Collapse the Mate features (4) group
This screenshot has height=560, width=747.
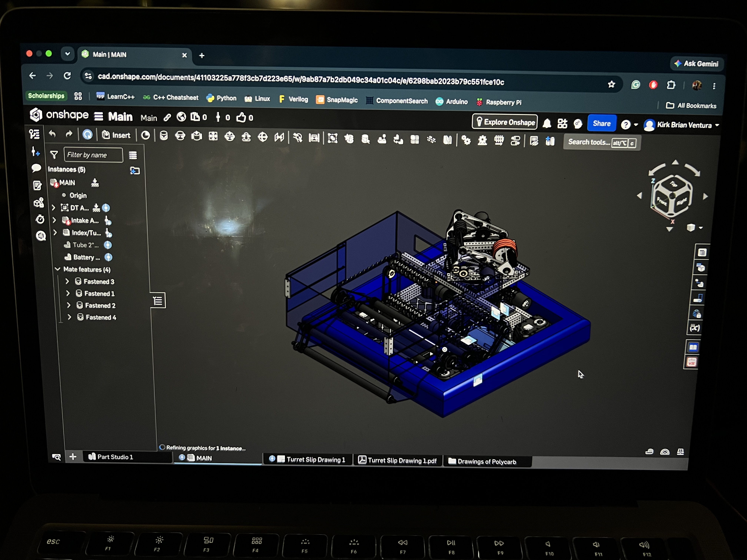[x=57, y=269]
